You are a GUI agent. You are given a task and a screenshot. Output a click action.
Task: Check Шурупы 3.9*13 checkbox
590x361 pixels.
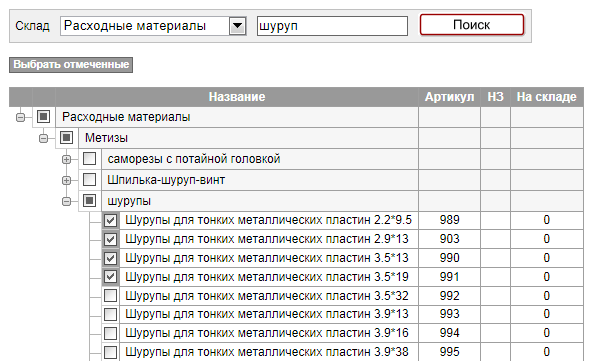tap(111, 314)
